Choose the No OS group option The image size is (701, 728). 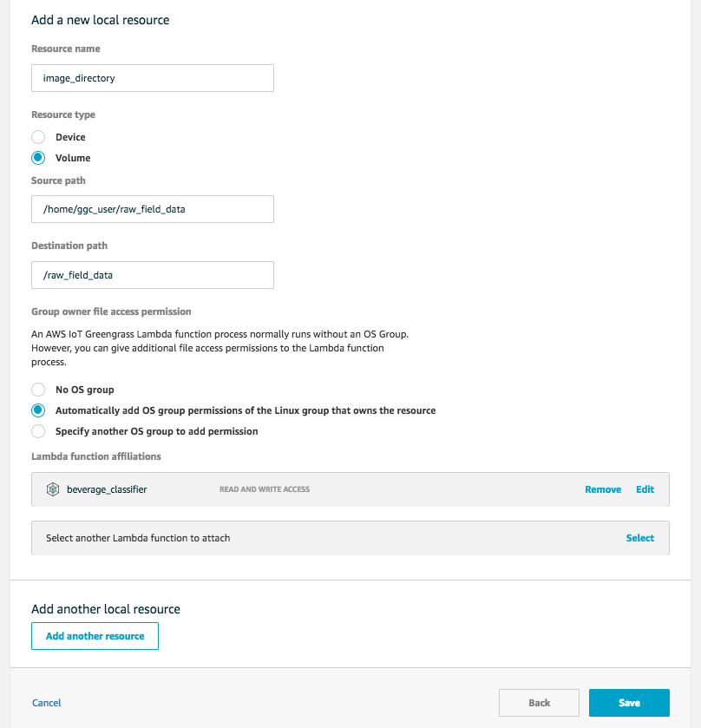pyautogui.click(x=38, y=390)
